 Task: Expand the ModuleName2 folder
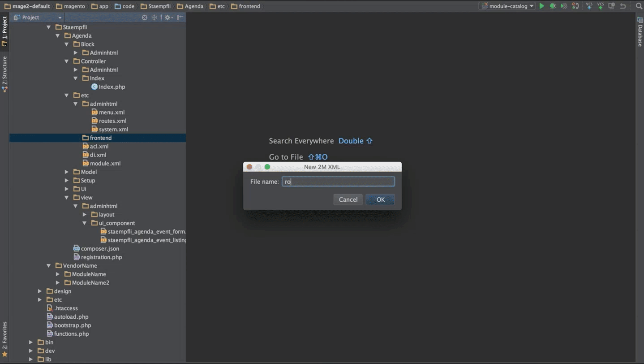58,283
